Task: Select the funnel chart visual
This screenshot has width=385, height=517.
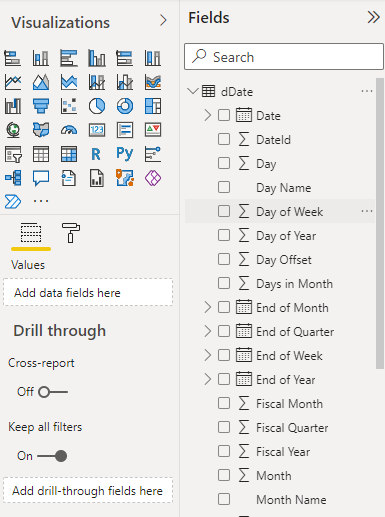Action: (x=41, y=106)
